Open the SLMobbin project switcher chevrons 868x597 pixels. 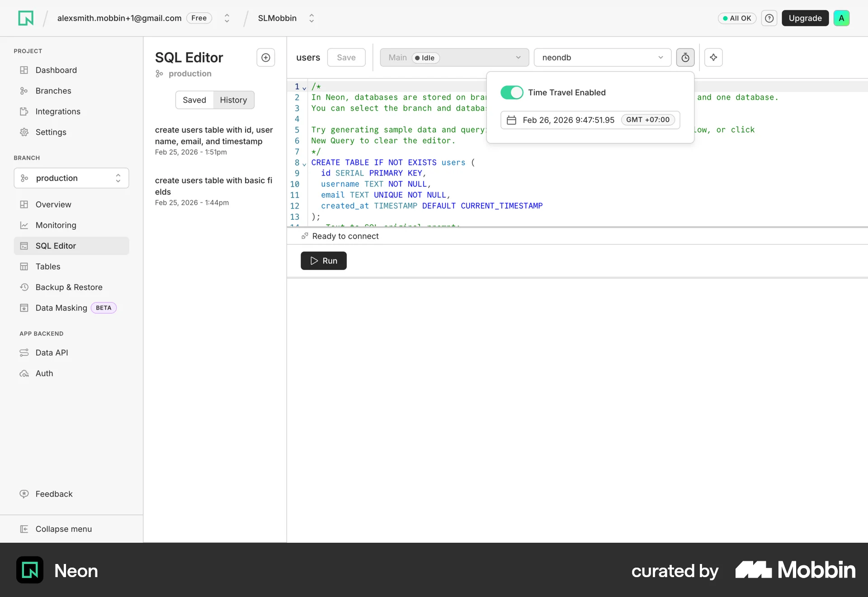(x=311, y=18)
